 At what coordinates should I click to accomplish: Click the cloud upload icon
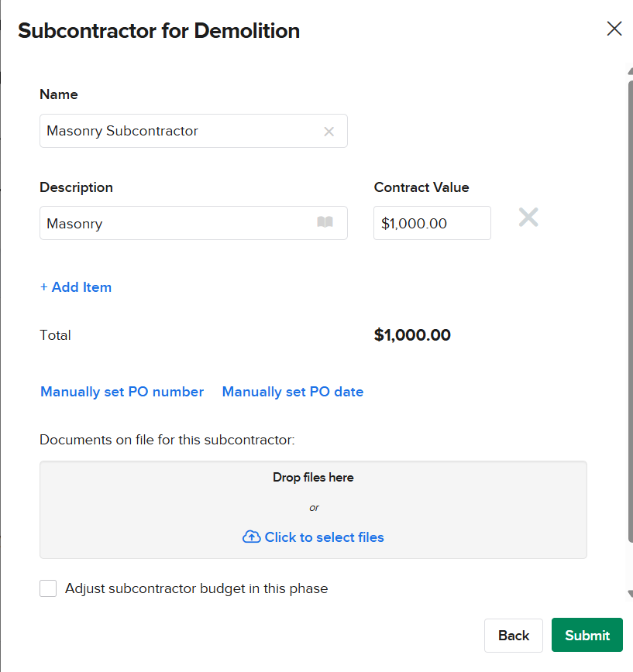coord(251,537)
